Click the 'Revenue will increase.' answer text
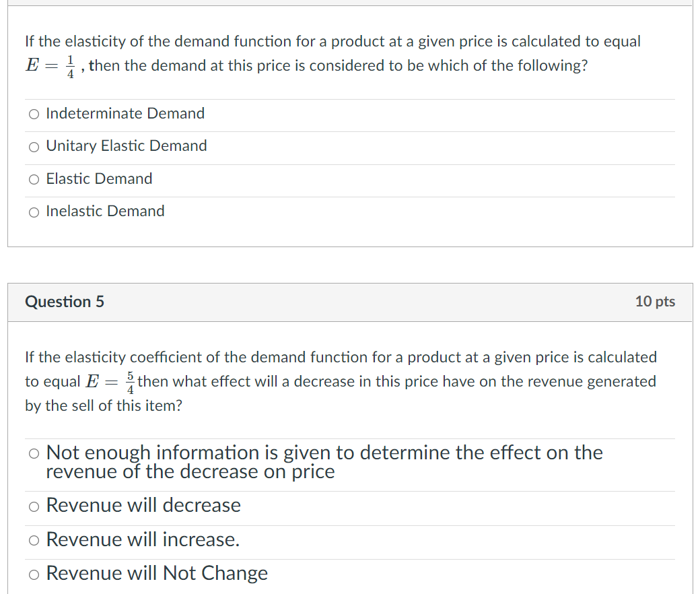This screenshot has width=700, height=594. [x=143, y=539]
